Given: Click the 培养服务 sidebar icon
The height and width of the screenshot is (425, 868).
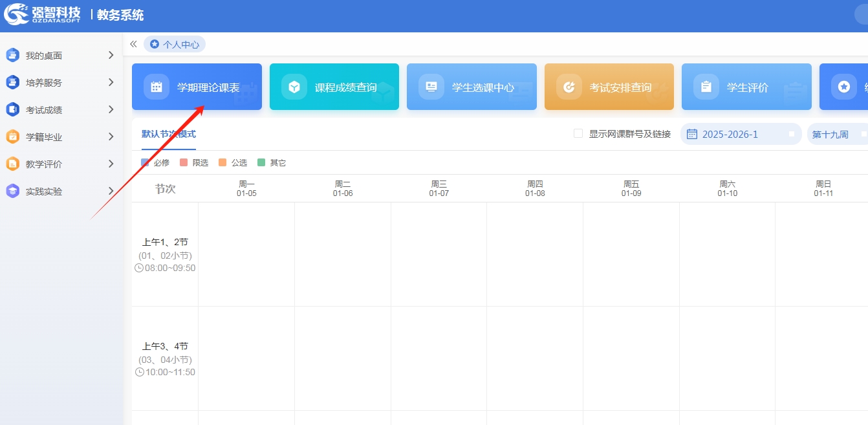Looking at the screenshot, I should (13, 83).
